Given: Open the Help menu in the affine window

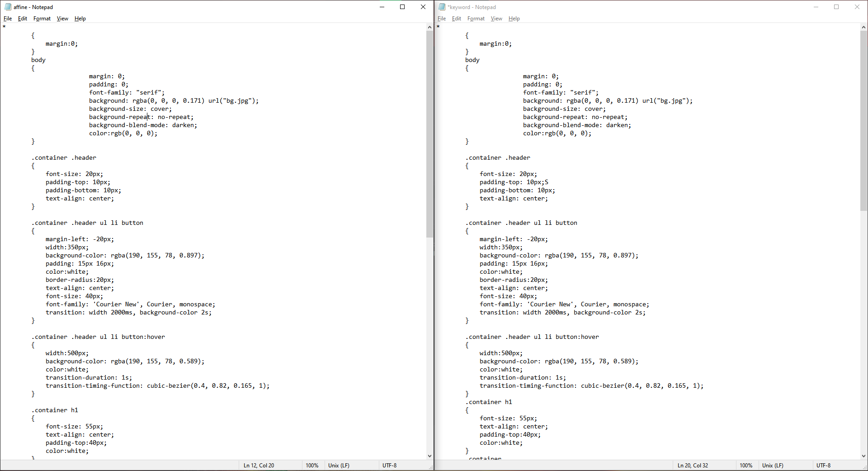Looking at the screenshot, I should 80,19.
